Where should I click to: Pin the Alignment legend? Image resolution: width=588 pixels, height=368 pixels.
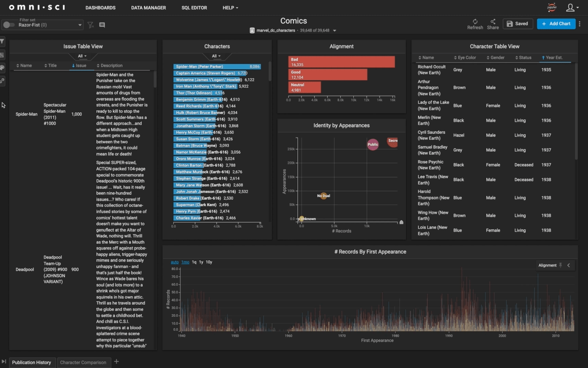pyautogui.click(x=561, y=265)
